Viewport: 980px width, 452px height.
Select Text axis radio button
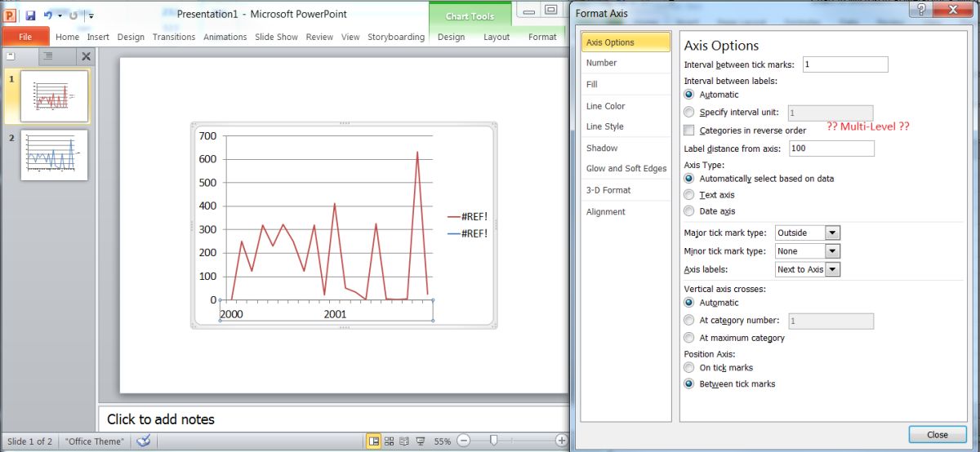coord(689,195)
